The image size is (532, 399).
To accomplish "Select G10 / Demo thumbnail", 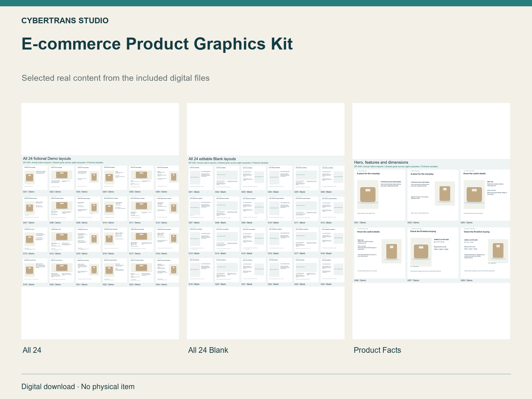I will (115, 209).
